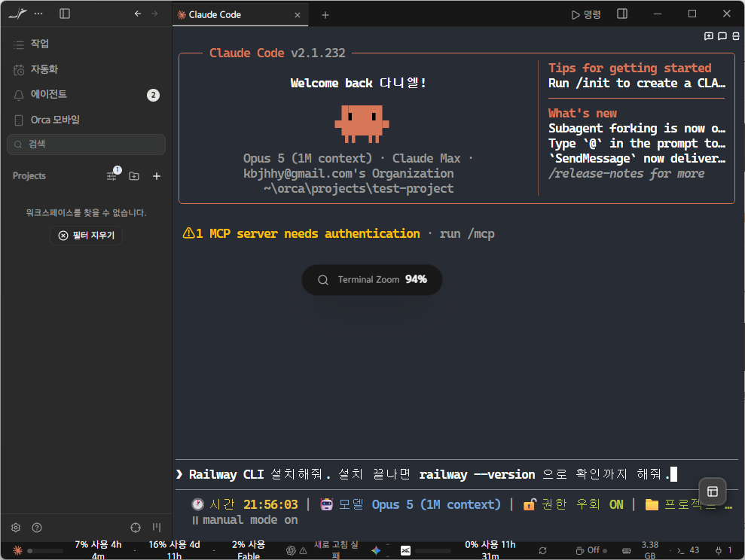Viewport: 745px width, 560px height.
Task: Click the floating layout panel button
Action: pos(712,492)
